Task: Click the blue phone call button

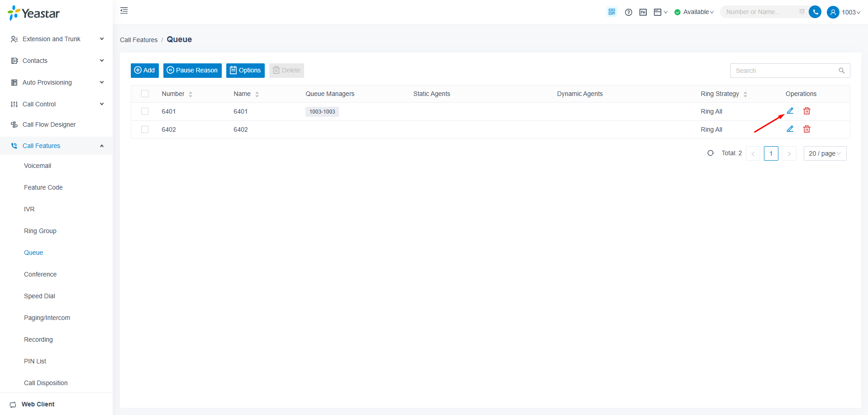Action: 815,12
